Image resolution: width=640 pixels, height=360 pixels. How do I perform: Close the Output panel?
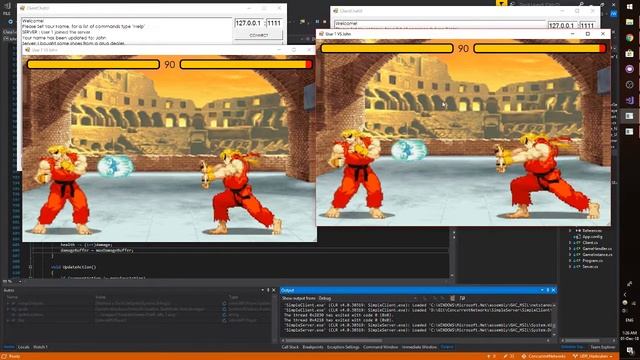tap(553, 290)
